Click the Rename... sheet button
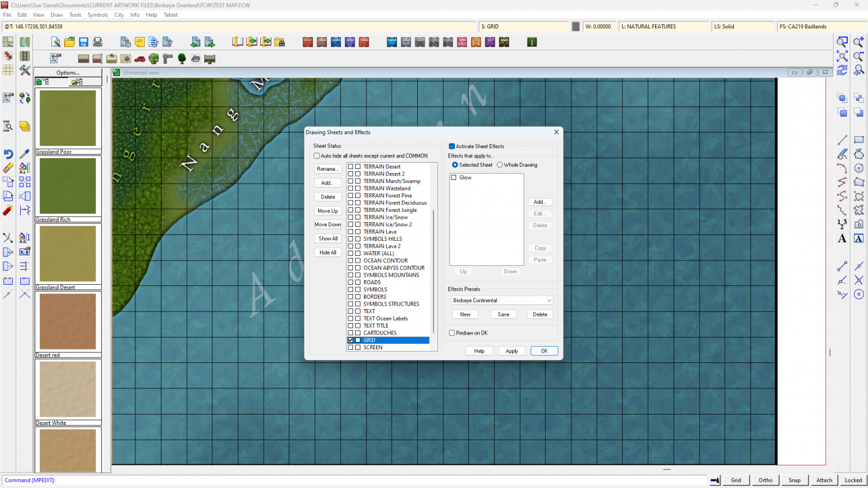Viewport: 868px width, 488px height. (x=328, y=169)
